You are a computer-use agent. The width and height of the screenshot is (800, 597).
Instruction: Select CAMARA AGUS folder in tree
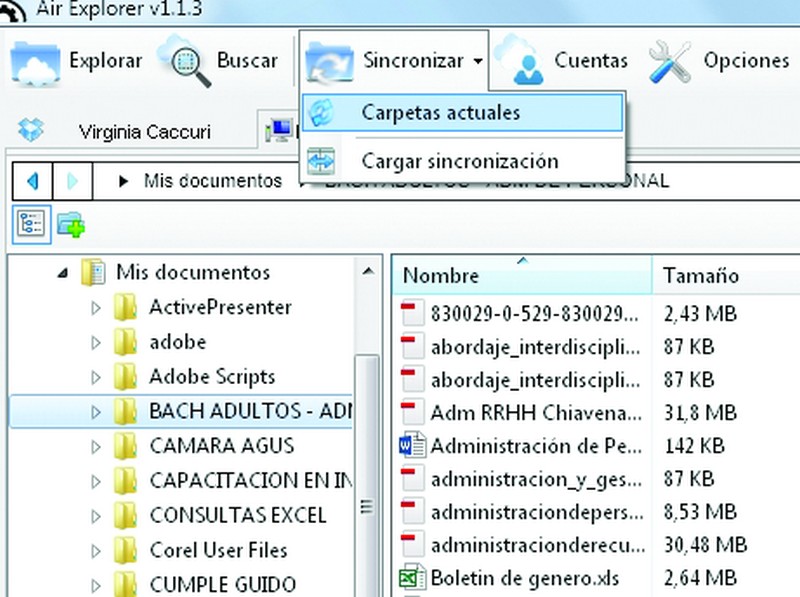pos(221,446)
